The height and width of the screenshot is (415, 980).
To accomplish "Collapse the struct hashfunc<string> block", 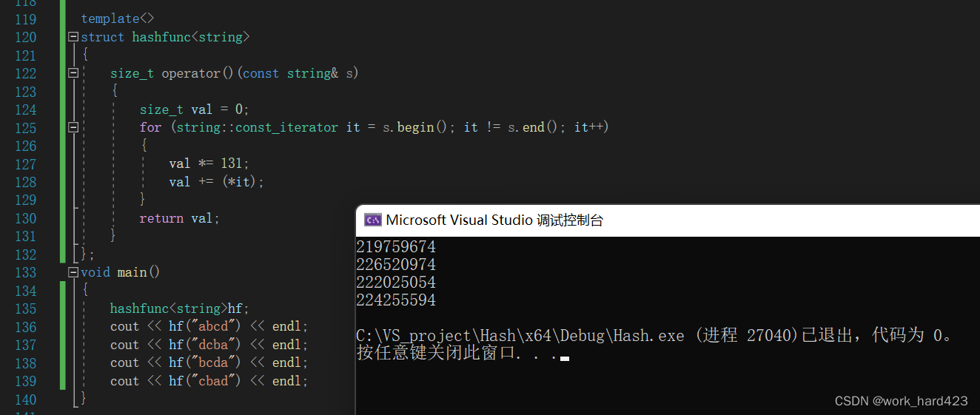I will click(73, 37).
